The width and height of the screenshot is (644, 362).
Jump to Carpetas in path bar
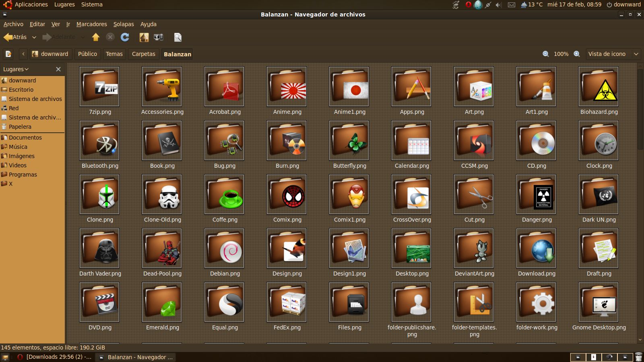tap(143, 54)
